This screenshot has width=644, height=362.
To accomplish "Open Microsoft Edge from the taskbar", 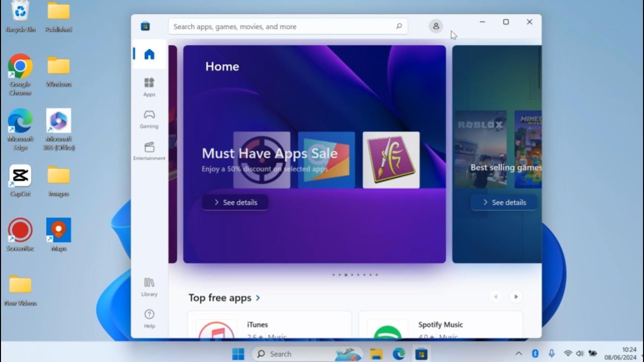I will 399,354.
